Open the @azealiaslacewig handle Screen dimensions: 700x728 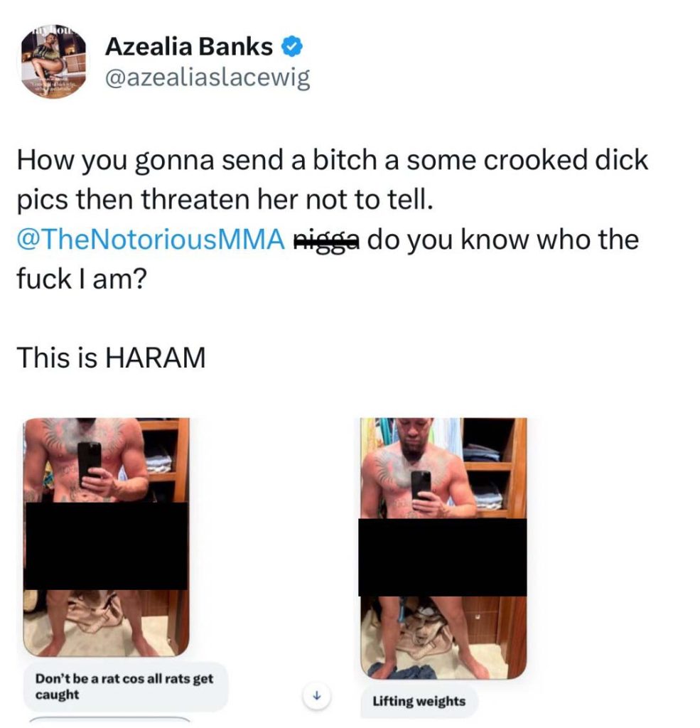click(208, 78)
